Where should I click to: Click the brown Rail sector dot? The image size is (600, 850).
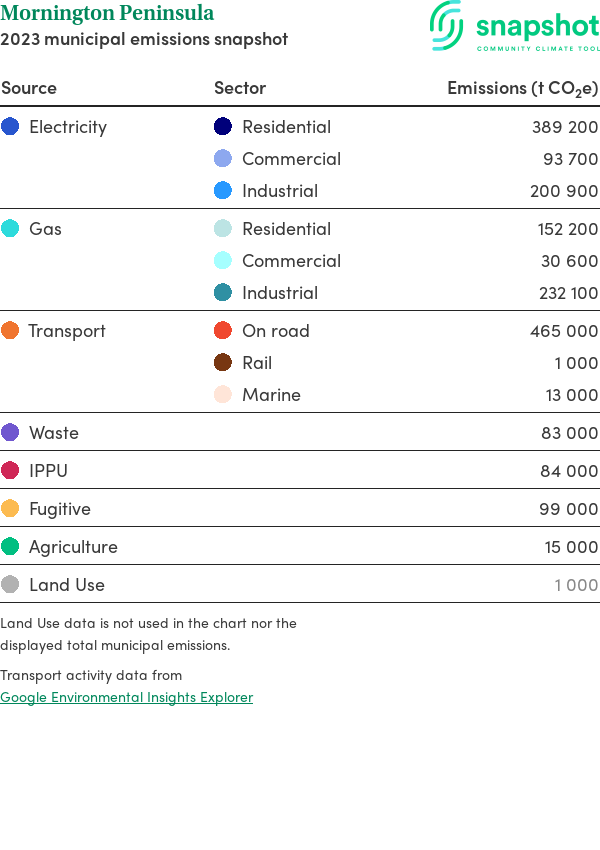pos(223,363)
